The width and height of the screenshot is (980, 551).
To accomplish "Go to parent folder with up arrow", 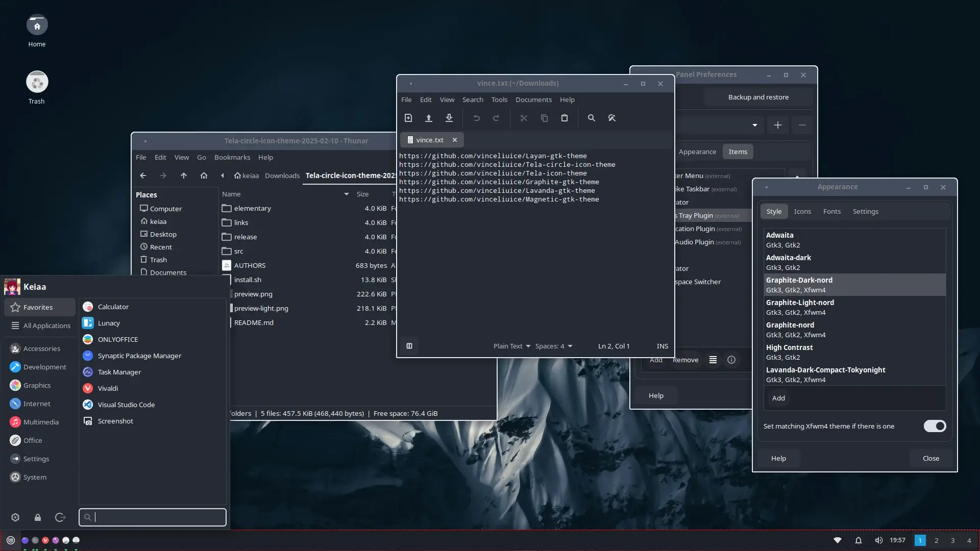I will coord(183,176).
